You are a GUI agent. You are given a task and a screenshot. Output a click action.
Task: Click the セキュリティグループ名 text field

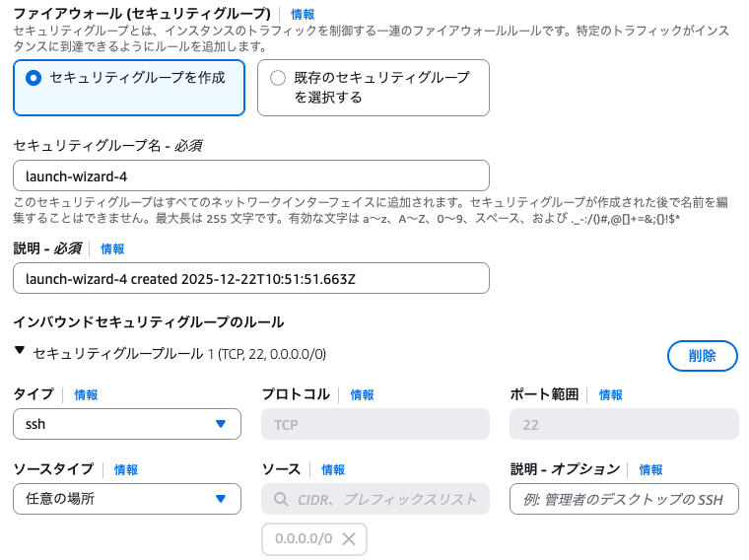(251, 175)
